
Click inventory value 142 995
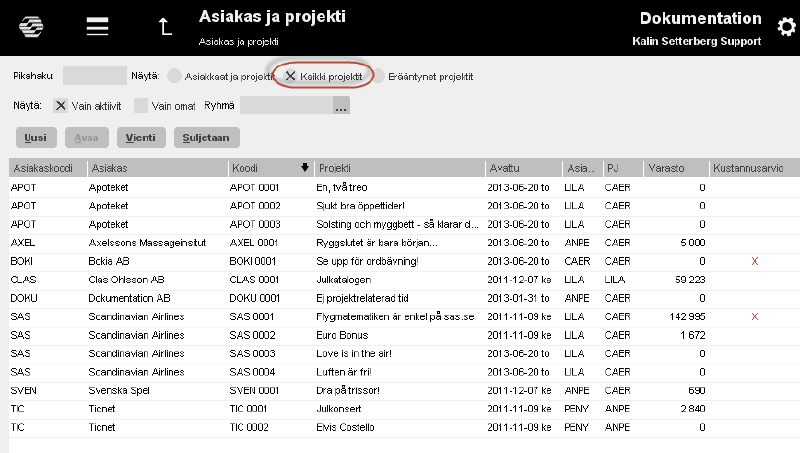687,317
